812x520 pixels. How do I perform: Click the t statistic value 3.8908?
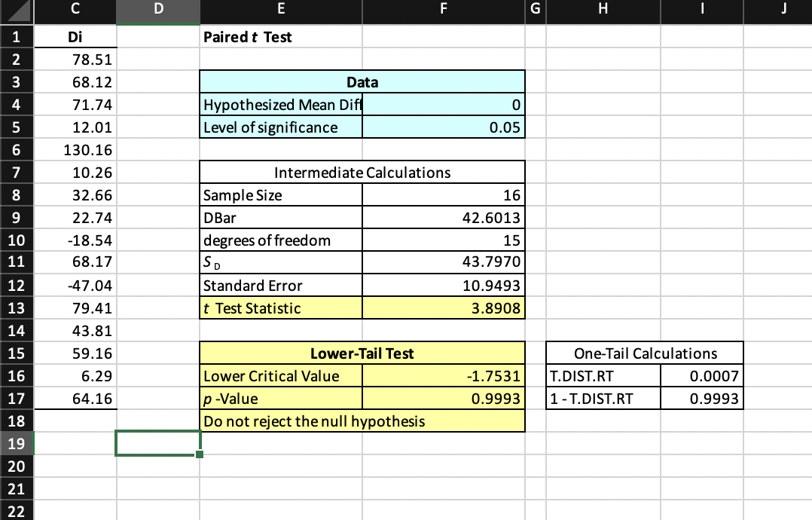pyautogui.click(x=443, y=308)
